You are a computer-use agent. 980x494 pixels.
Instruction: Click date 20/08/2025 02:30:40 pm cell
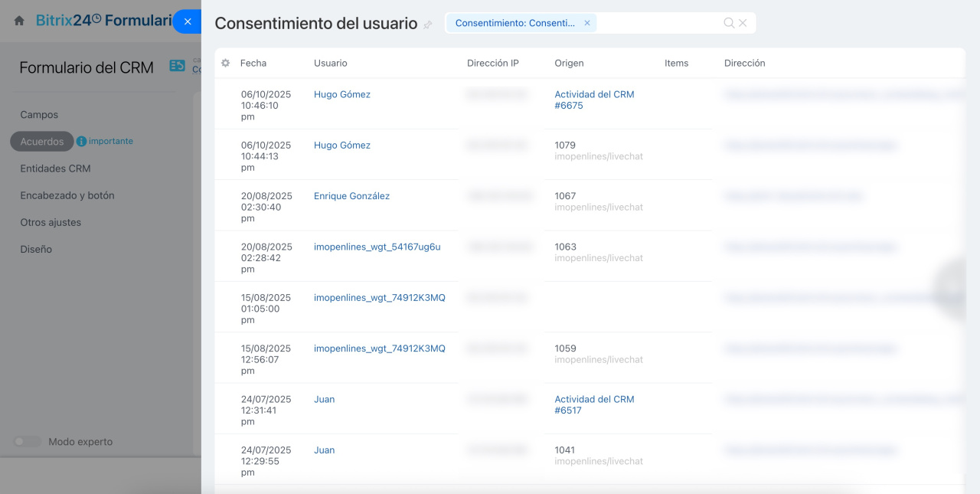[266, 207]
